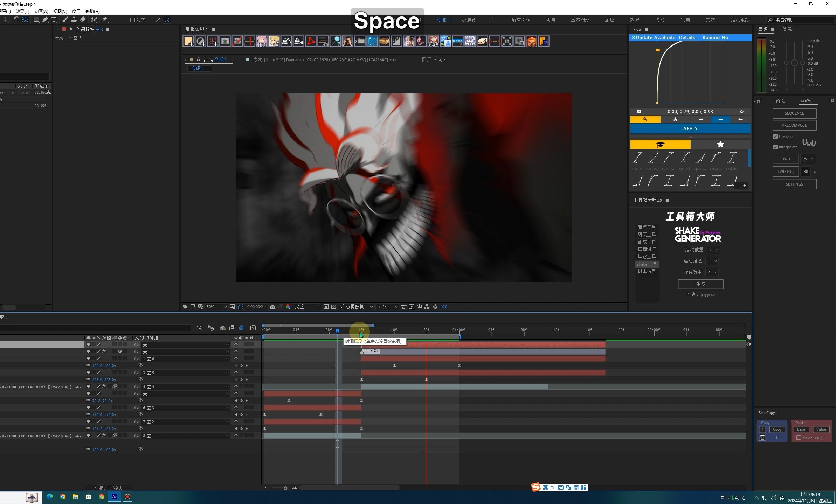Open the 活动摄像机 camera view dropdown
This screenshot has width=836, height=504.
(x=357, y=307)
